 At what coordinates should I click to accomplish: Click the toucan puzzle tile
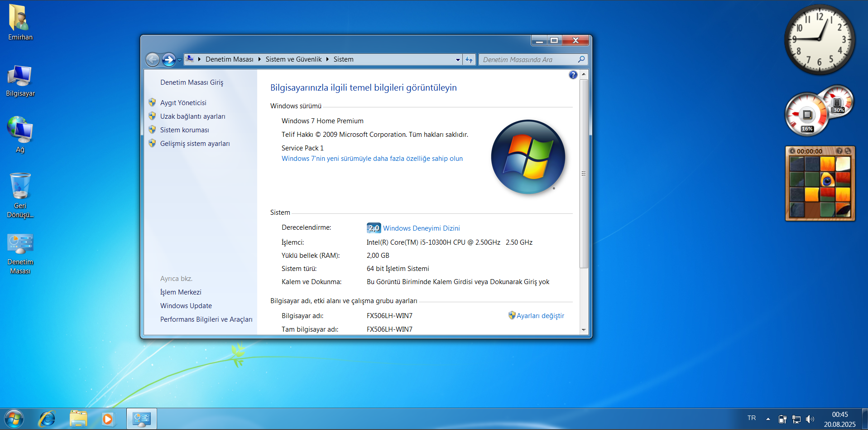(x=827, y=179)
